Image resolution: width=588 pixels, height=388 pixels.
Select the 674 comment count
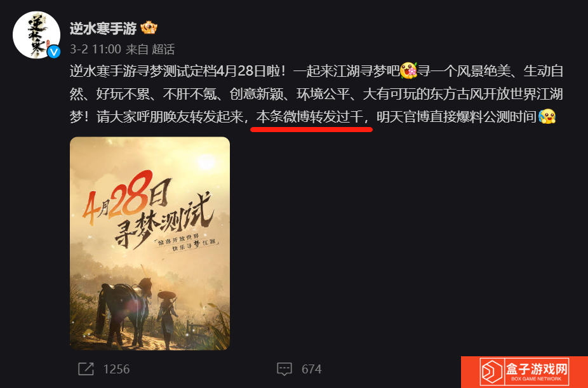pyautogui.click(x=312, y=369)
